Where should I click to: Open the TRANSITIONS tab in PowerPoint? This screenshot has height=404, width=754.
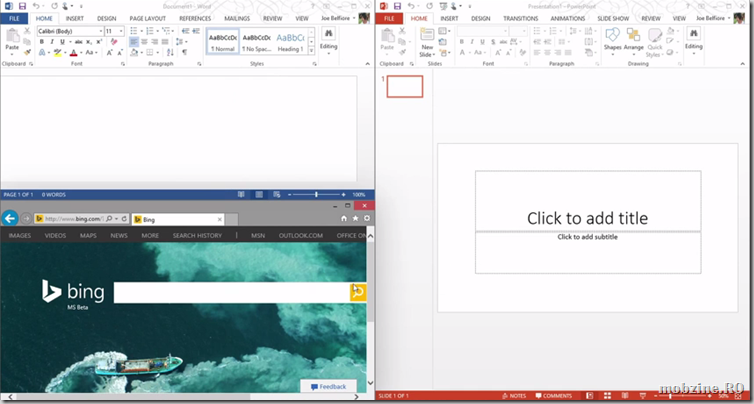point(520,18)
